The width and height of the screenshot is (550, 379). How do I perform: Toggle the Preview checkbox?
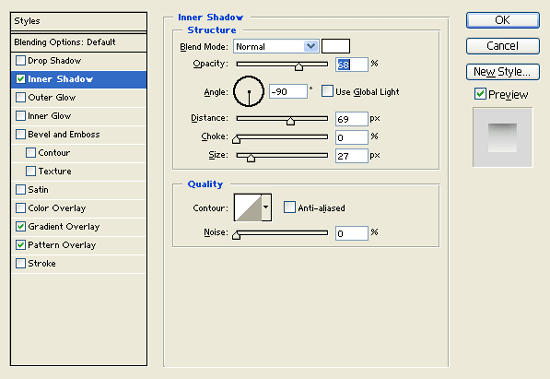[x=480, y=94]
